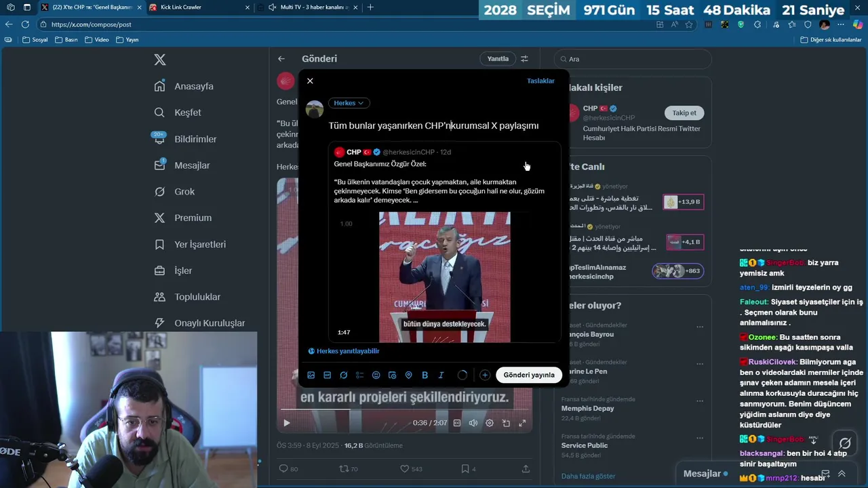Open more options for François Bayrou trend
The image size is (868, 488).
tap(700, 327)
